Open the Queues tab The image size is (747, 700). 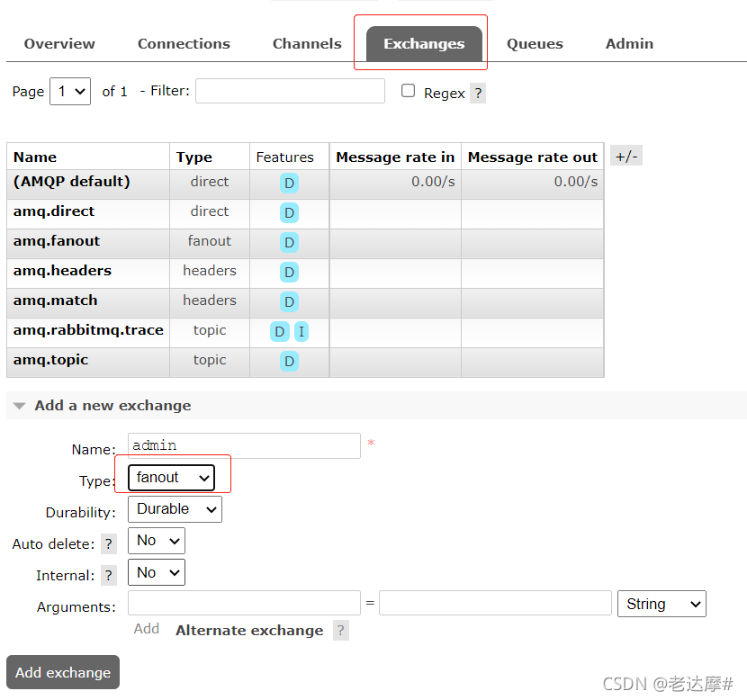(x=535, y=44)
